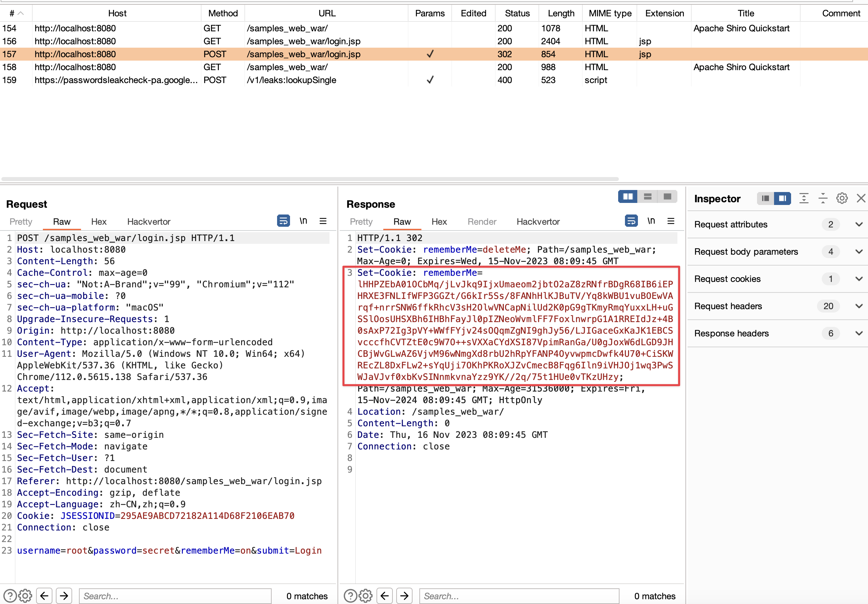Viewport: 868px width, 604px height.
Task: Sort history by Title column
Action: point(745,13)
